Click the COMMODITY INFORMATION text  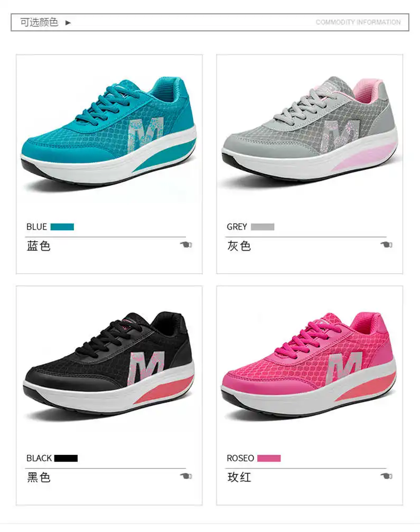(x=358, y=22)
